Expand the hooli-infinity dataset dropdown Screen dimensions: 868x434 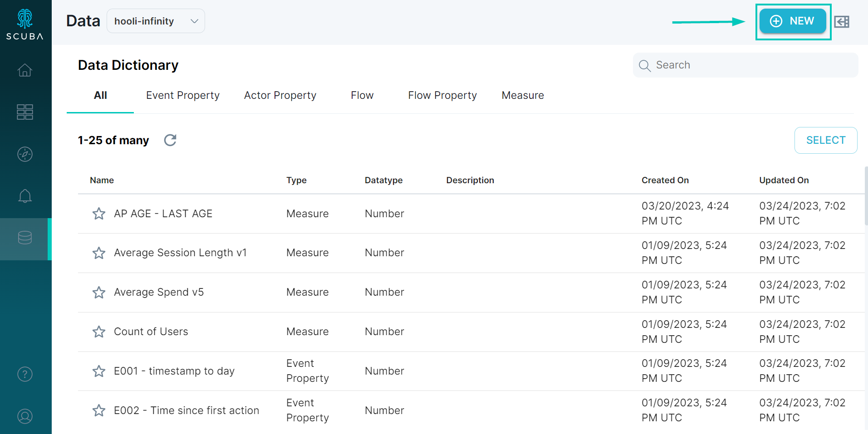coord(156,21)
